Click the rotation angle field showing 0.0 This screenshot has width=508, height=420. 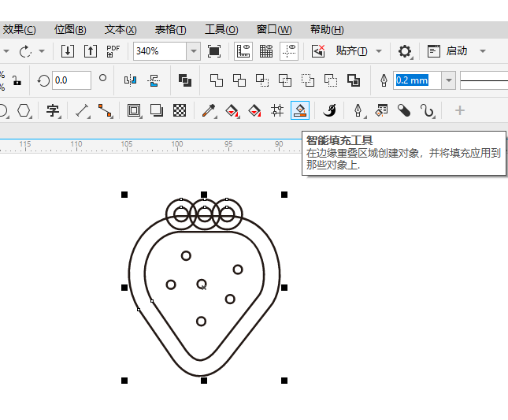71,80
